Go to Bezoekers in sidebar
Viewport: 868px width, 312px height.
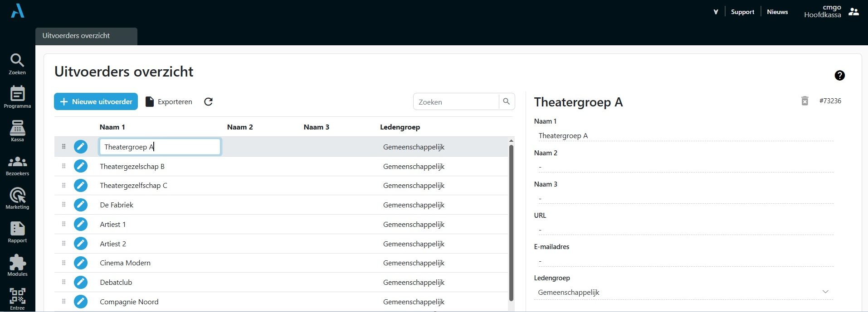pyautogui.click(x=17, y=165)
